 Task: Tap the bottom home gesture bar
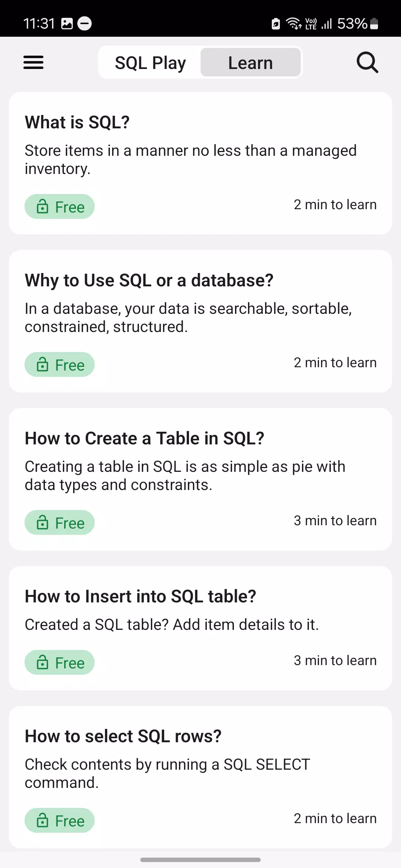[200, 860]
